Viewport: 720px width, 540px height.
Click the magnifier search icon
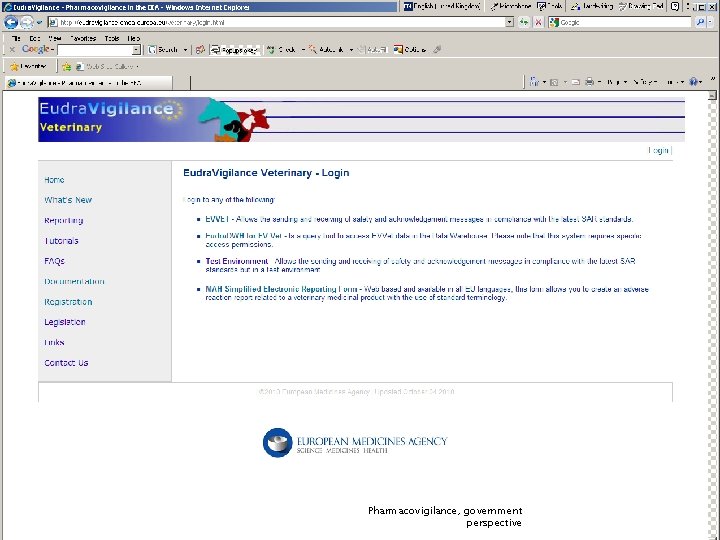click(x=700, y=22)
